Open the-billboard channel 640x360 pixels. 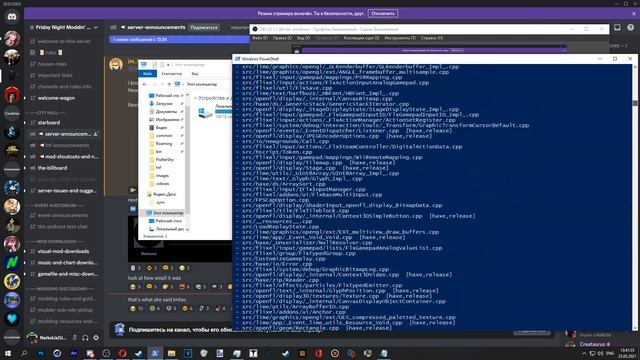52,168
